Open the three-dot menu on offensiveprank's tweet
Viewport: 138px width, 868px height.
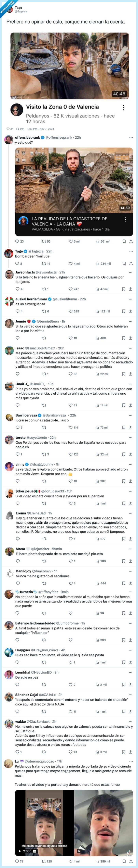tap(131, 137)
